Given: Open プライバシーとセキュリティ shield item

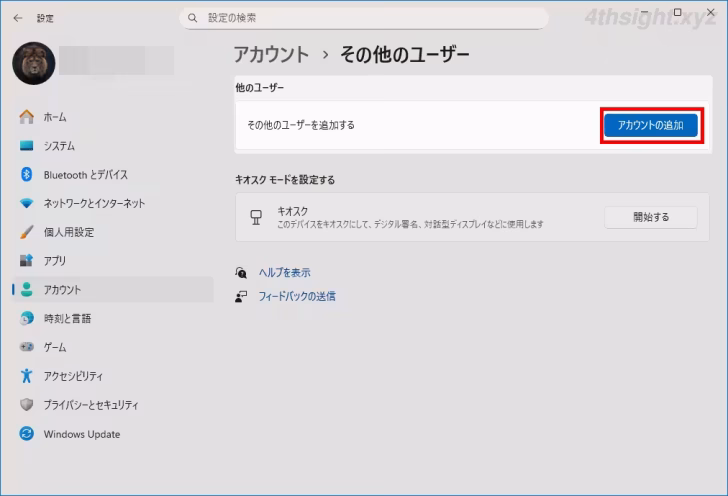Looking at the screenshot, I should pyautogui.click(x=90, y=405).
